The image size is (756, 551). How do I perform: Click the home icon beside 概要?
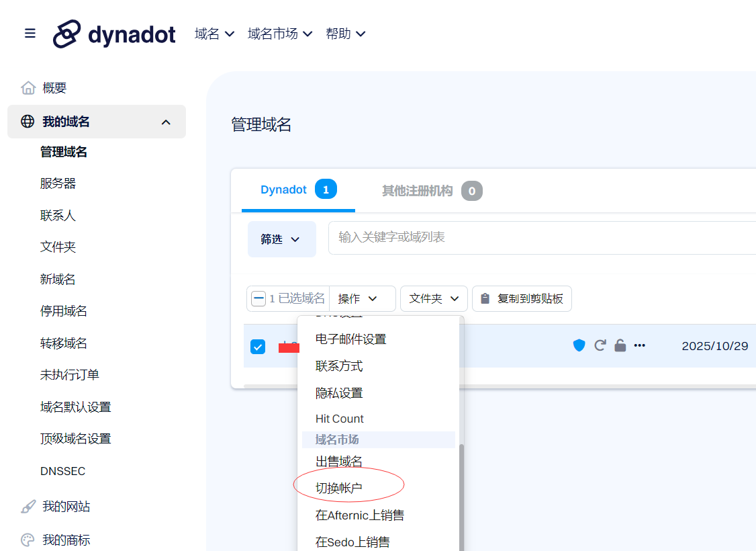tap(28, 88)
